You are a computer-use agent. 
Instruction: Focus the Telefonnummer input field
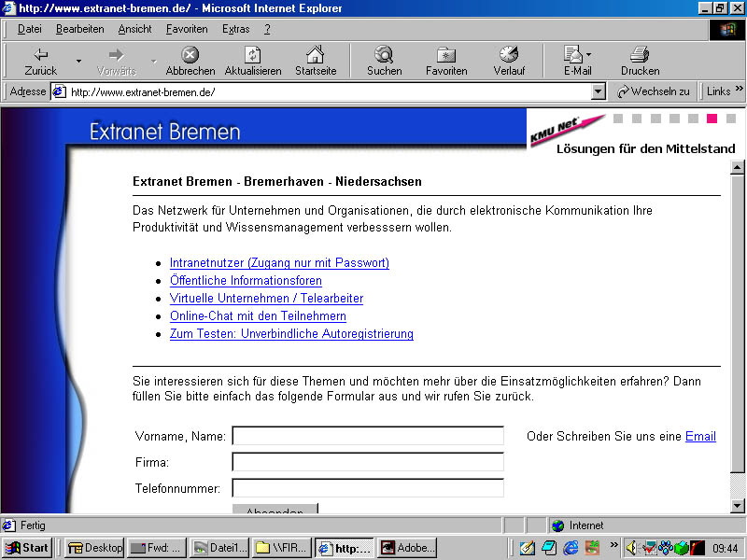(x=368, y=488)
